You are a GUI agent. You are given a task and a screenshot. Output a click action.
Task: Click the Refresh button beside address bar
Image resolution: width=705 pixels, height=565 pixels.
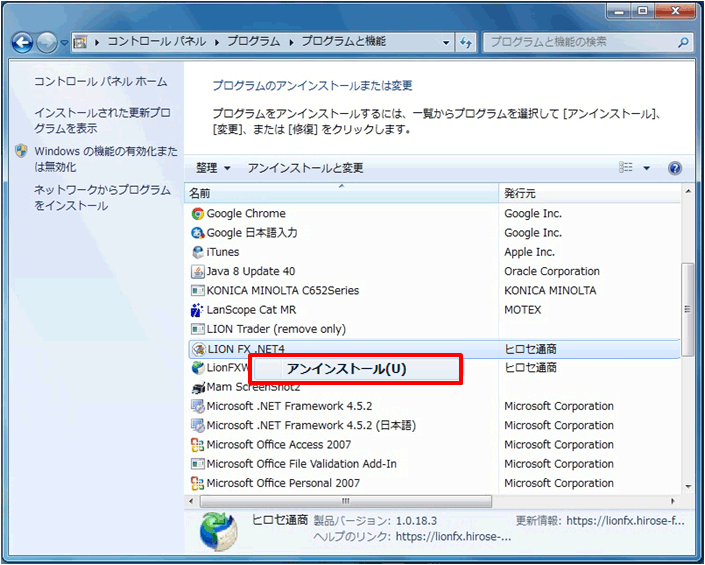pyautogui.click(x=465, y=43)
